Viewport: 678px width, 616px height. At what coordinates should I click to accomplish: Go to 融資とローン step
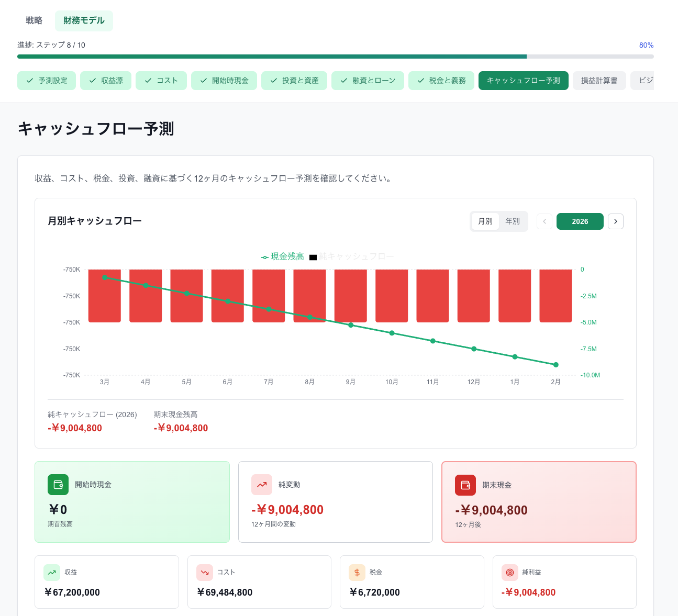[368, 81]
